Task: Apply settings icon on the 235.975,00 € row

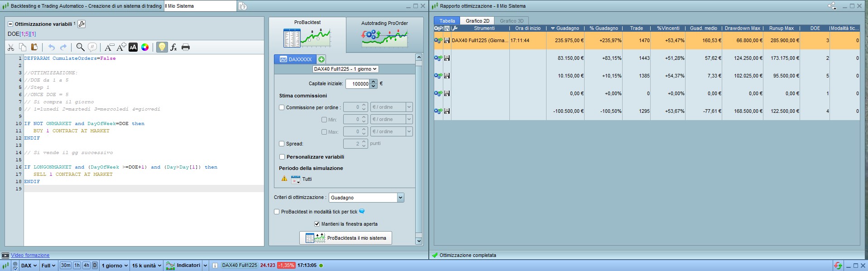Action: click(x=438, y=40)
